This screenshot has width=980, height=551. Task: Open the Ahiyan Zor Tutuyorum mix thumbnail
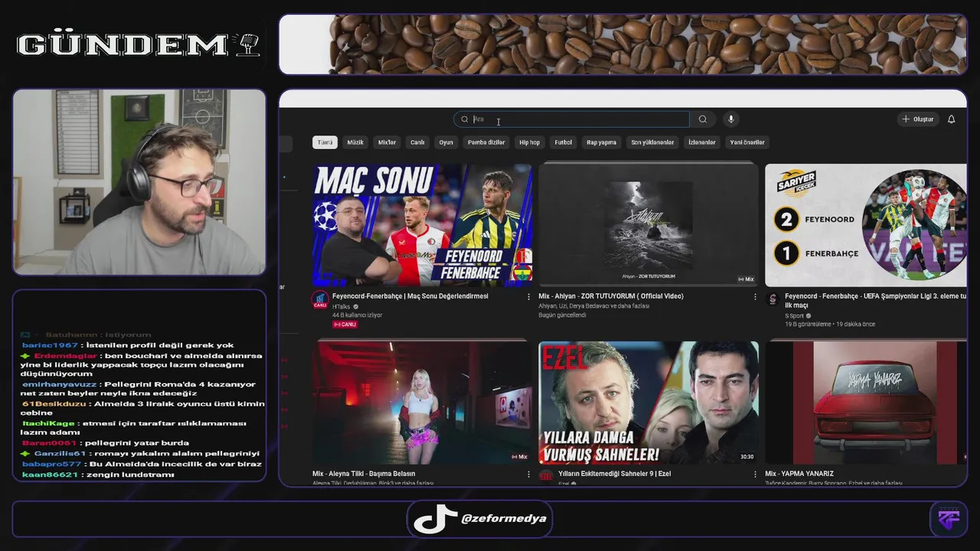[x=648, y=225]
